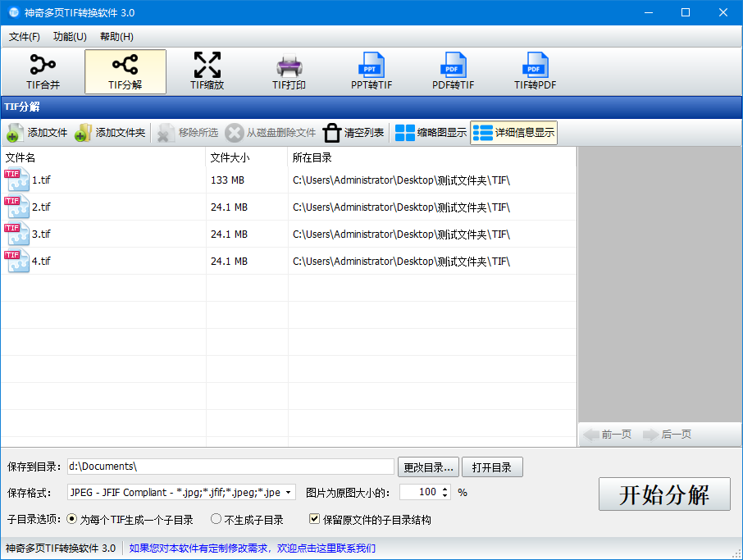Click the TIF icon of 1.tif

tap(16, 180)
